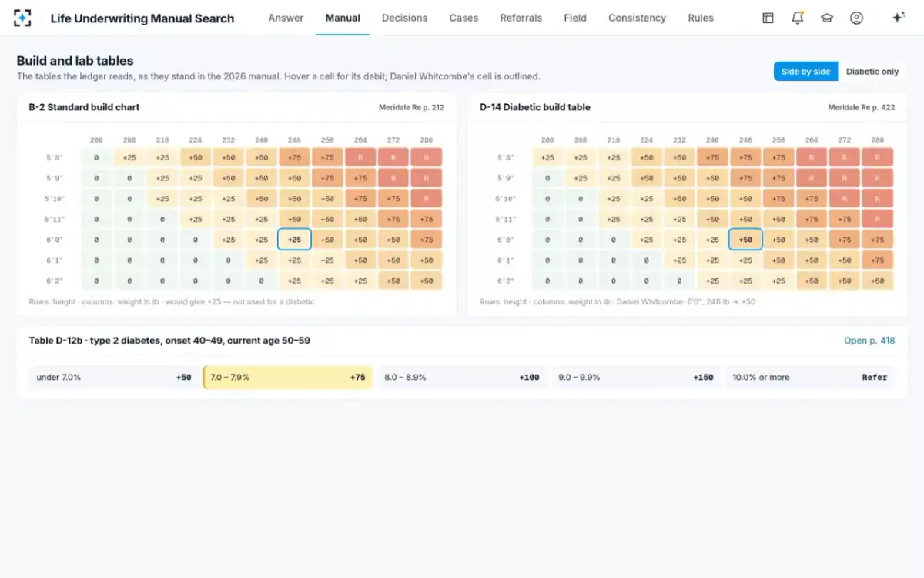The image size is (924, 578).
Task: Click the app logo icon
Action: pyautogui.click(x=22, y=18)
